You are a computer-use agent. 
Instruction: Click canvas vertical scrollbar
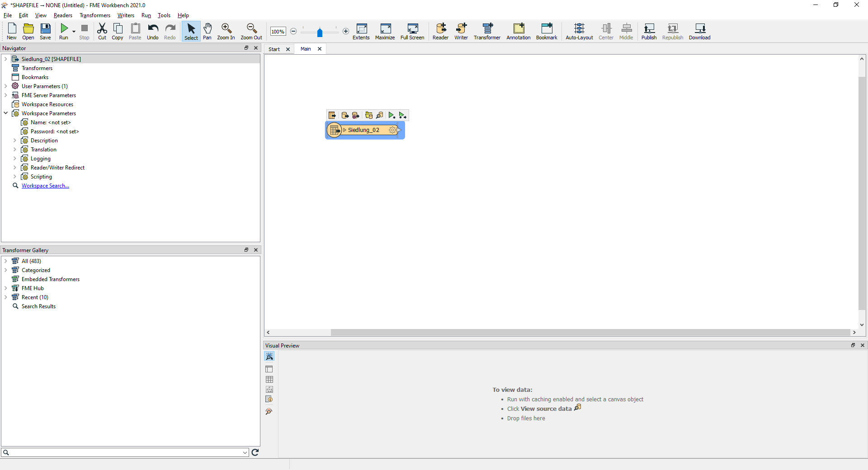point(862,193)
